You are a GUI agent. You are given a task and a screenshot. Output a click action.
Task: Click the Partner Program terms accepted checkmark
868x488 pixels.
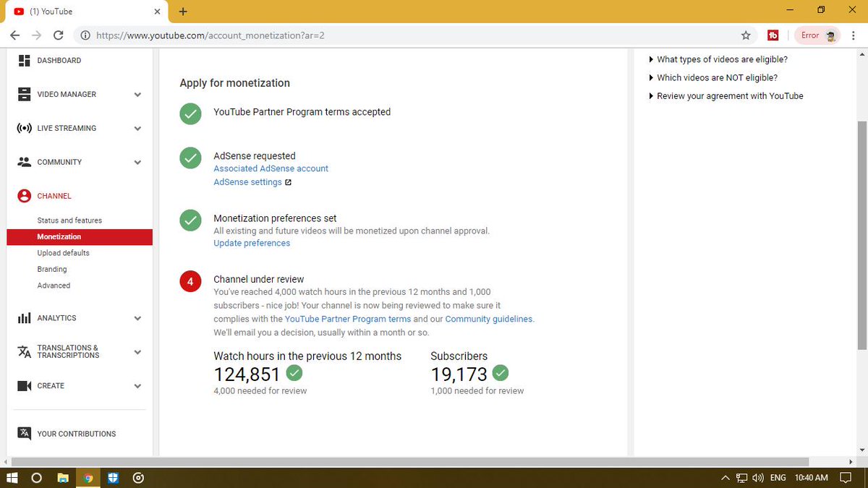point(190,114)
